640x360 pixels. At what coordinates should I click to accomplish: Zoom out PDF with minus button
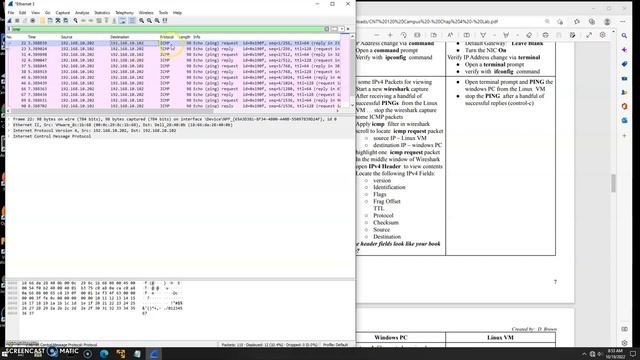click(377, 35)
